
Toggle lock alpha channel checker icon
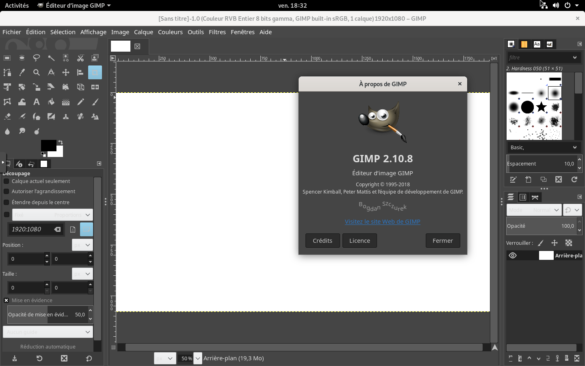pyautogui.click(x=569, y=243)
